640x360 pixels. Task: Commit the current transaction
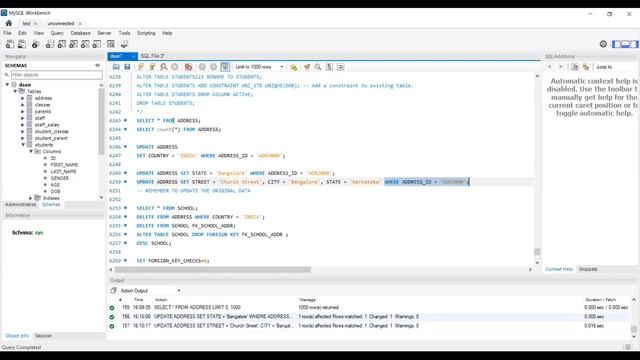202,67
